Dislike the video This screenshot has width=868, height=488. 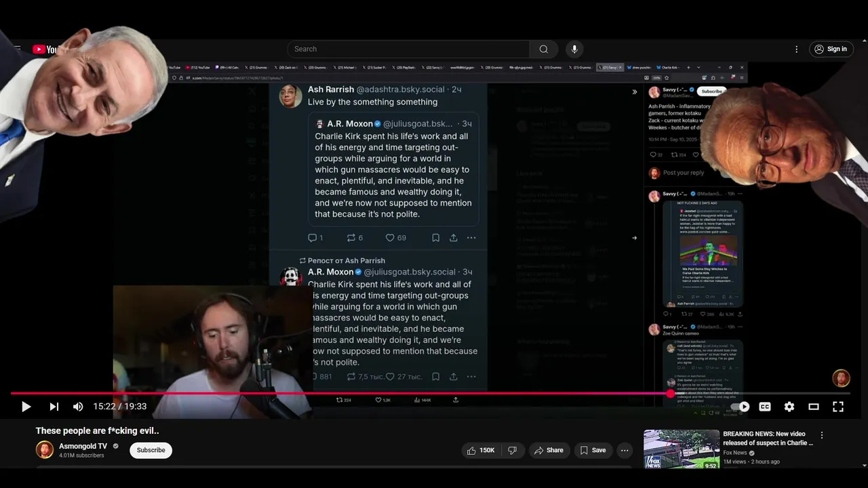[x=512, y=450]
